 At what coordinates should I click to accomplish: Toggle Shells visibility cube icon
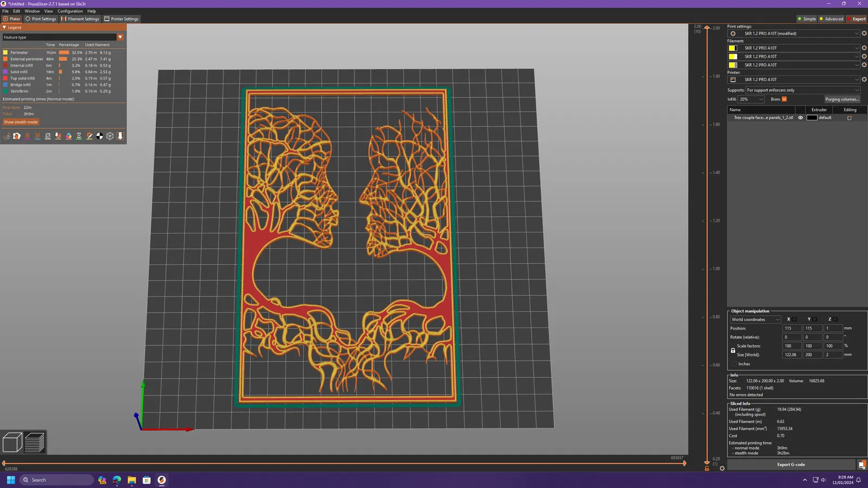(110, 136)
